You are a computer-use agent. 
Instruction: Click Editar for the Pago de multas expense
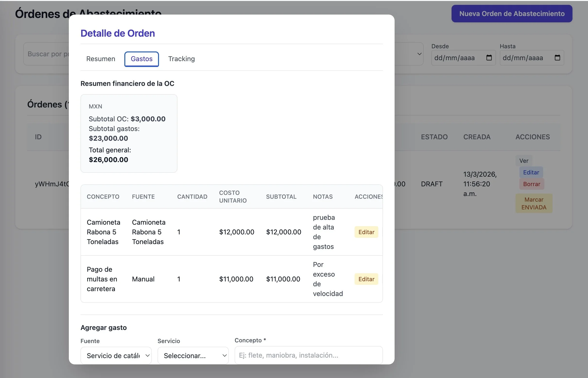(x=366, y=279)
